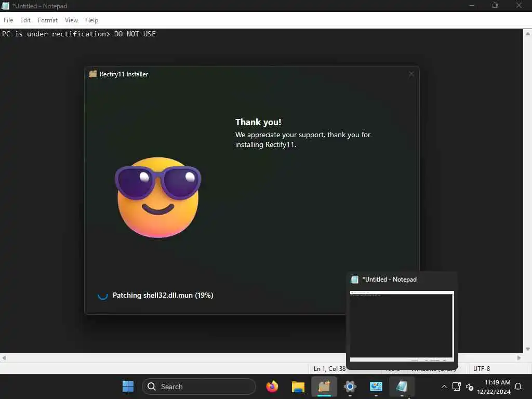Click Notepad vertical scrollbar down arrow

coord(528,349)
